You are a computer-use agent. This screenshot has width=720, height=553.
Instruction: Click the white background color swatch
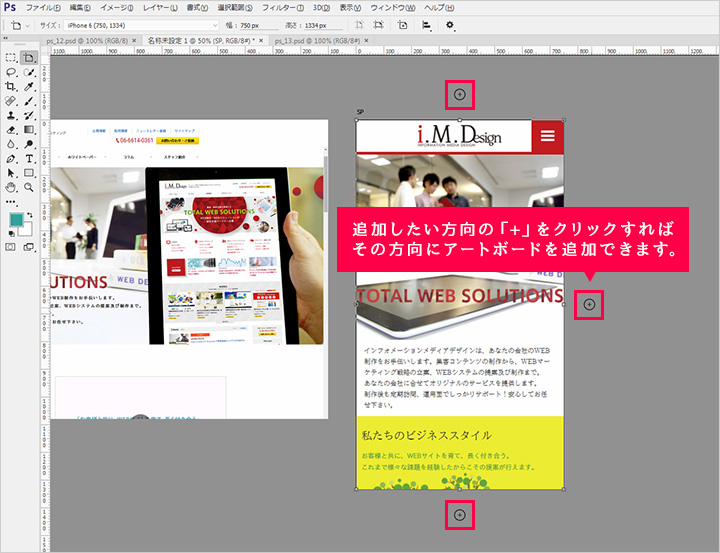tap(26, 230)
